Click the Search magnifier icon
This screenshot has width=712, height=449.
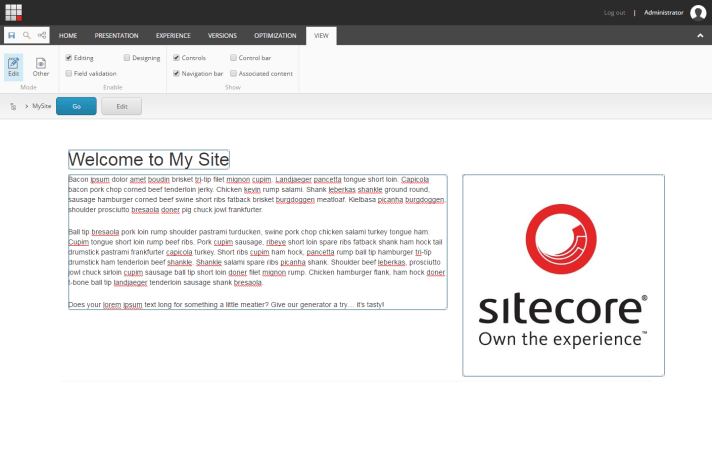click(x=27, y=36)
